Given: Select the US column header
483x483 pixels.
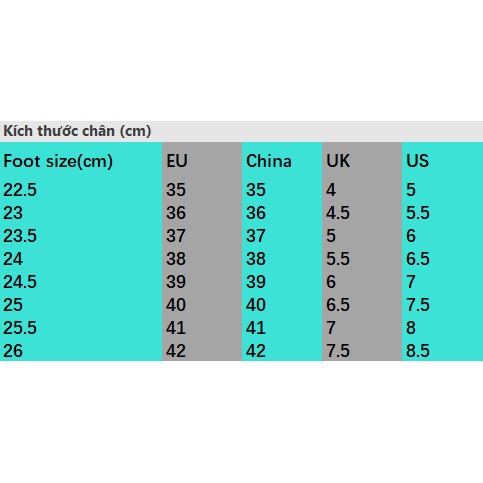Looking at the screenshot, I should point(417,161).
